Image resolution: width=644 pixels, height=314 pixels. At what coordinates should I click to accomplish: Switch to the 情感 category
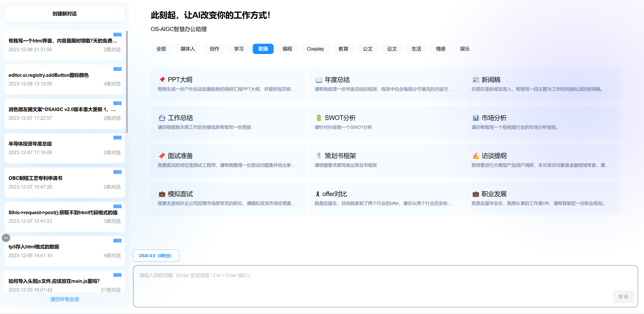[440, 49]
